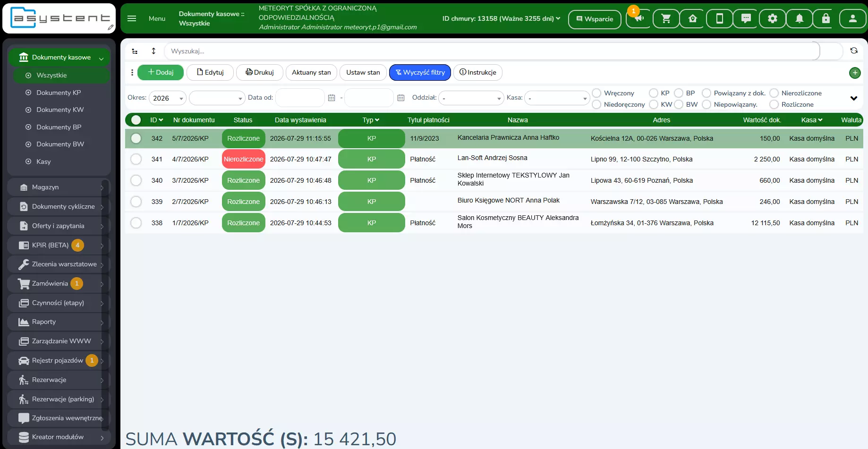868x449 pixels.
Task: Select the Powiązany z dok. radio
Action: (x=706, y=93)
